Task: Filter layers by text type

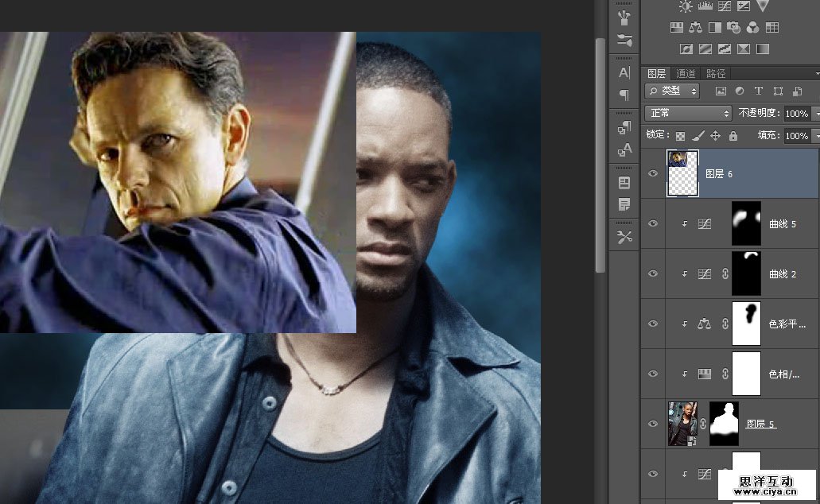Action: pyautogui.click(x=758, y=91)
